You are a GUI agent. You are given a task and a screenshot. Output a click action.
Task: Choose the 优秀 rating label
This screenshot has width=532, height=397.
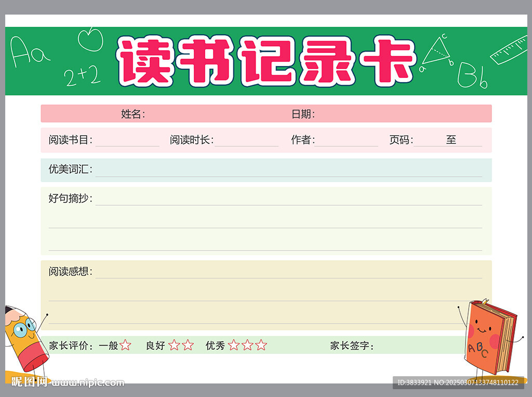pyautogui.click(x=215, y=346)
